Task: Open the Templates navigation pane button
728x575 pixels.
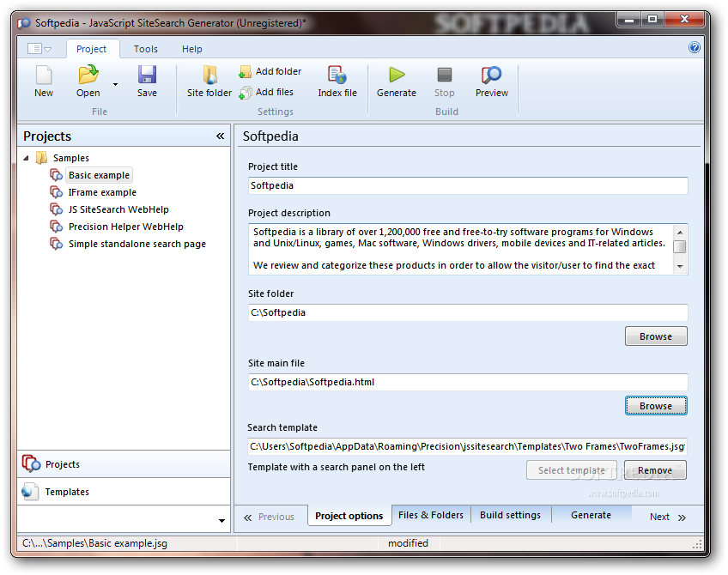Action: pos(124,492)
